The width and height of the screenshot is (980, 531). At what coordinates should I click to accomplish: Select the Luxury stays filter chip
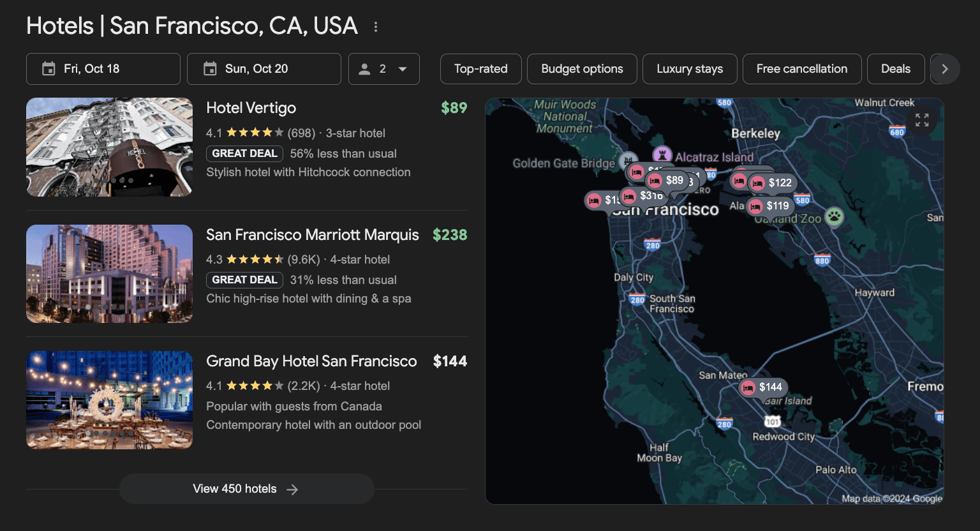(x=690, y=69)
